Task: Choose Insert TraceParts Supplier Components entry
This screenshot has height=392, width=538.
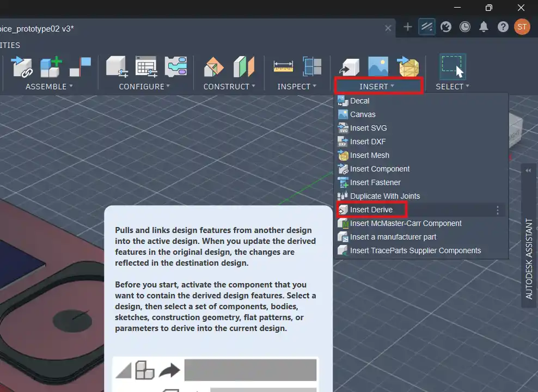Action: pos(421,250)
